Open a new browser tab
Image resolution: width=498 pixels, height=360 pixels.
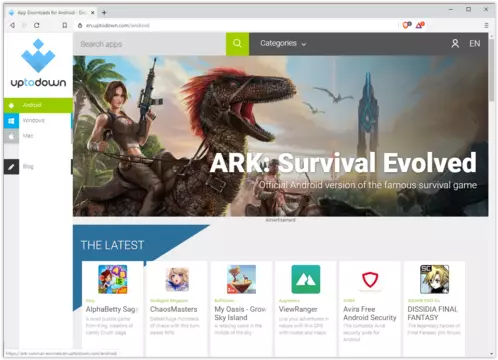[x=104, y=13]
